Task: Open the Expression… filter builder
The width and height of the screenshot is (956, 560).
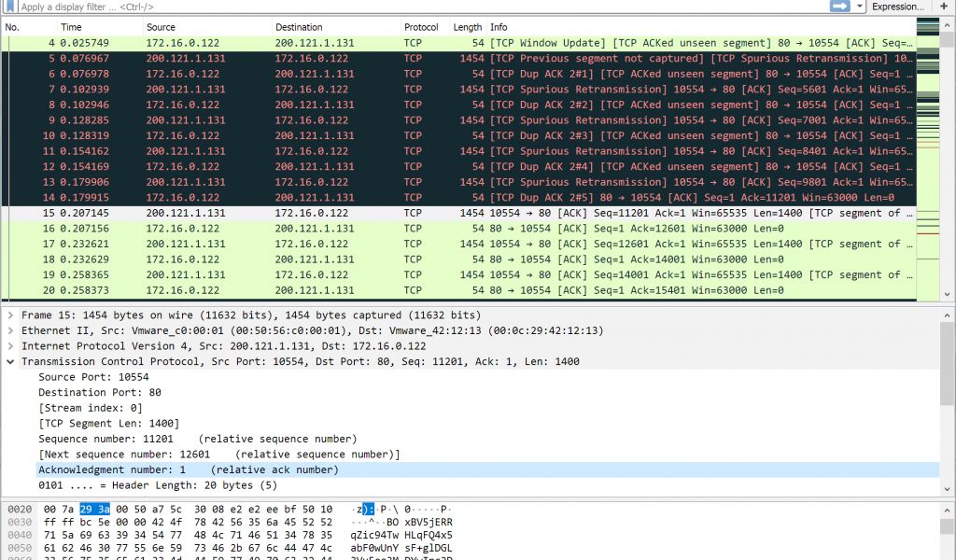Action: pos(897,7)
